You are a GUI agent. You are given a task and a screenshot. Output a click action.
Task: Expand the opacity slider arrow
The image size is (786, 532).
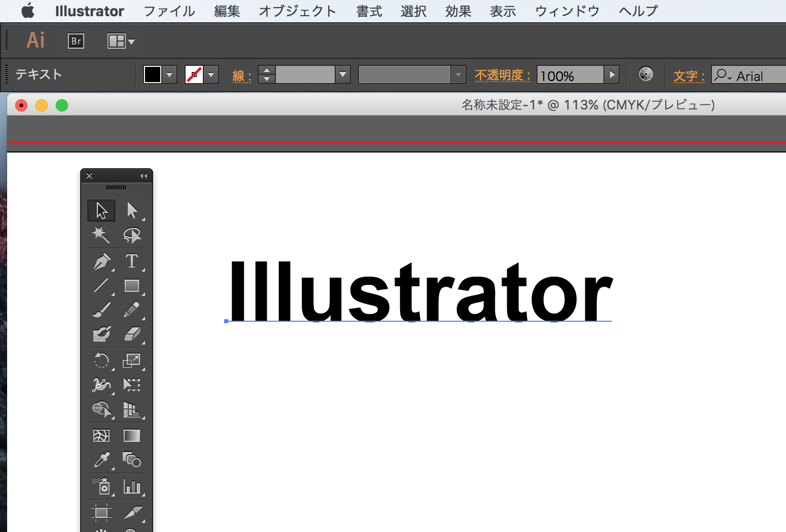click(x=612, y=75)
